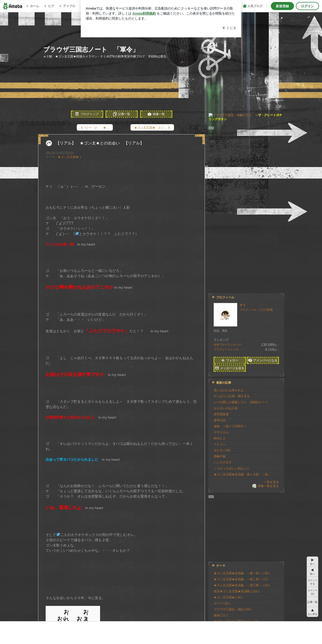
Task: Open the ピグの部屋 link
Action: pos(266,310)
